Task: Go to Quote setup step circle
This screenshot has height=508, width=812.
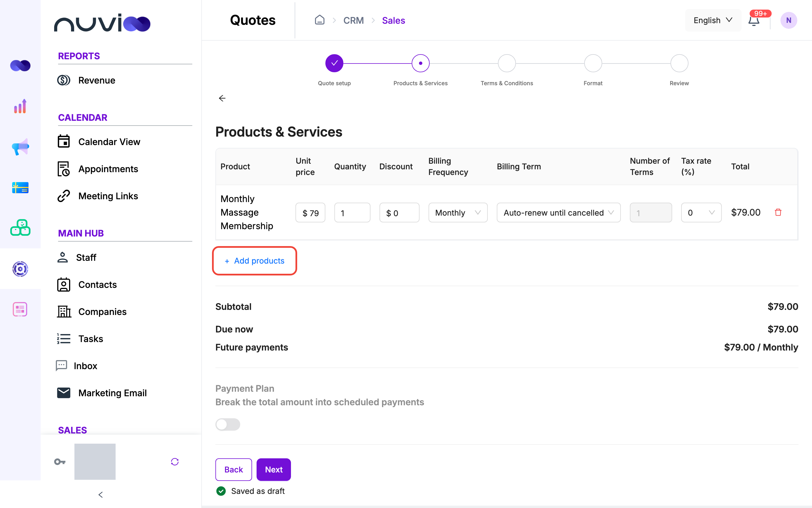Action: [x=334, y=63]
